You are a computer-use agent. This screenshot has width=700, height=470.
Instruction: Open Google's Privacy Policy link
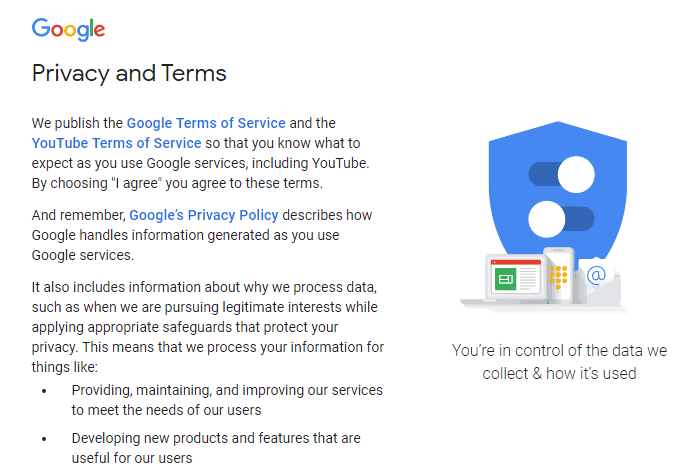point(204,215)
